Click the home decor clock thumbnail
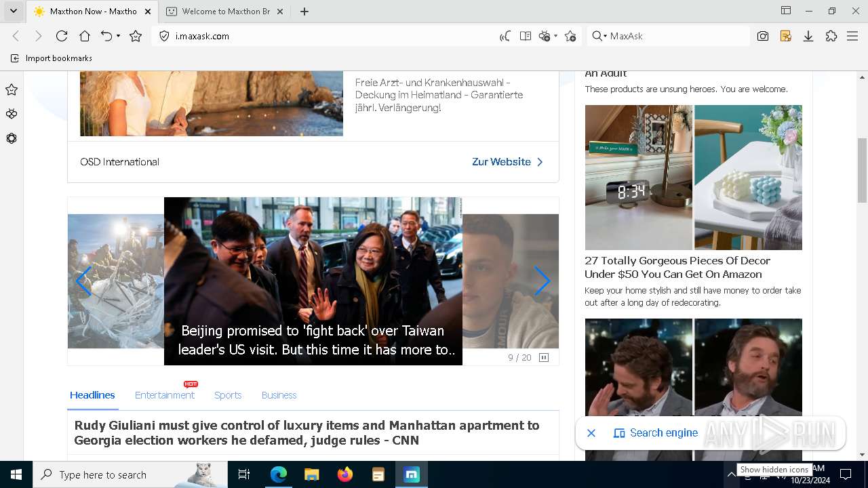Viewport: 868px width, 488px height. click(x=693, y=178)
